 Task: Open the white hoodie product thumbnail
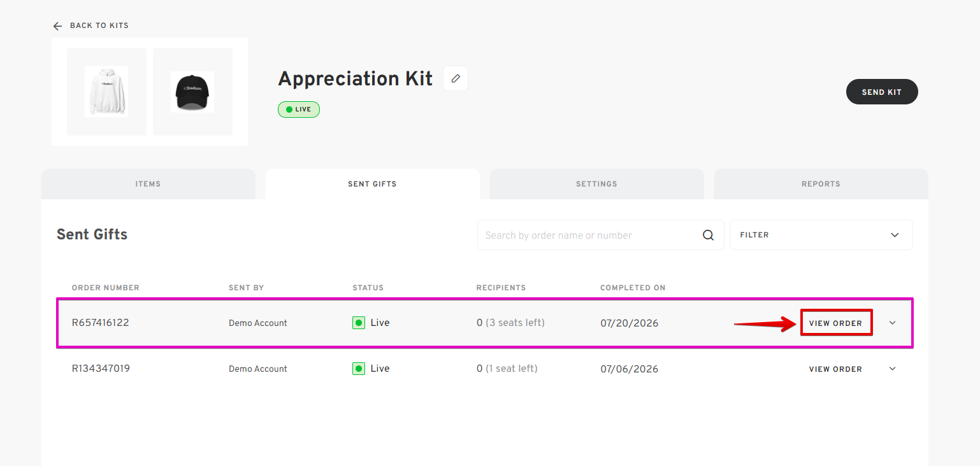[106, 92]
